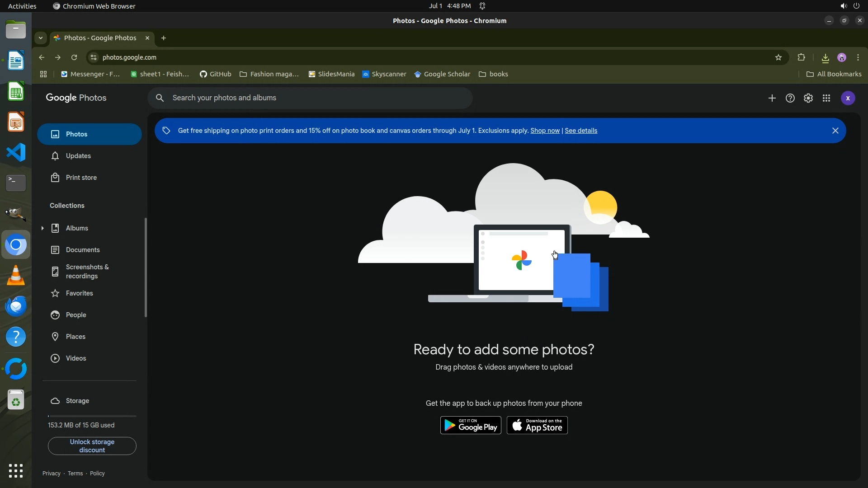Open Favorites in sidebar

coord(79,293)
